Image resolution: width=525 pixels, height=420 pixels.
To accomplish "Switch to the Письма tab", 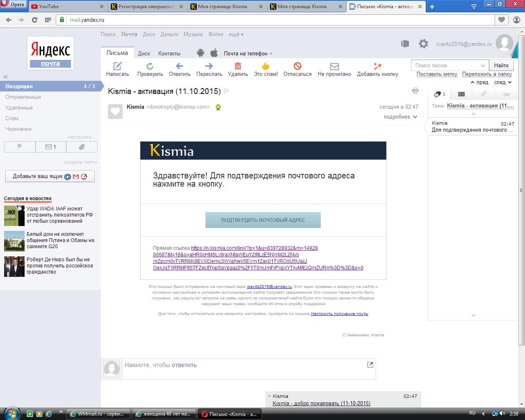I will coord(117,53).
